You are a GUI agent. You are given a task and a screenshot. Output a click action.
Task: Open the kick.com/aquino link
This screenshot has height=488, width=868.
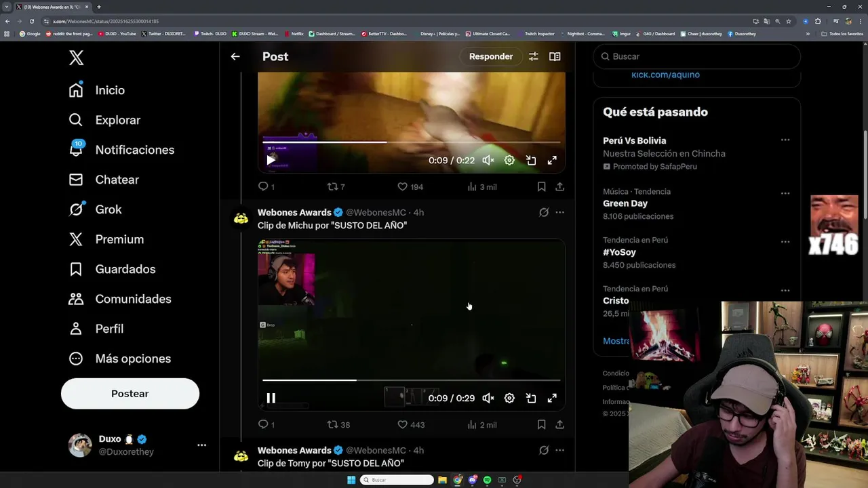tap(665, 75)
